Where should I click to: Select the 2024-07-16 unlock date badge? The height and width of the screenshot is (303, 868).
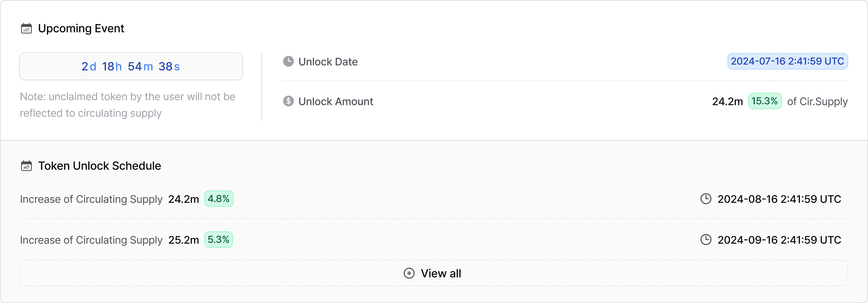(x=787, y=61)
